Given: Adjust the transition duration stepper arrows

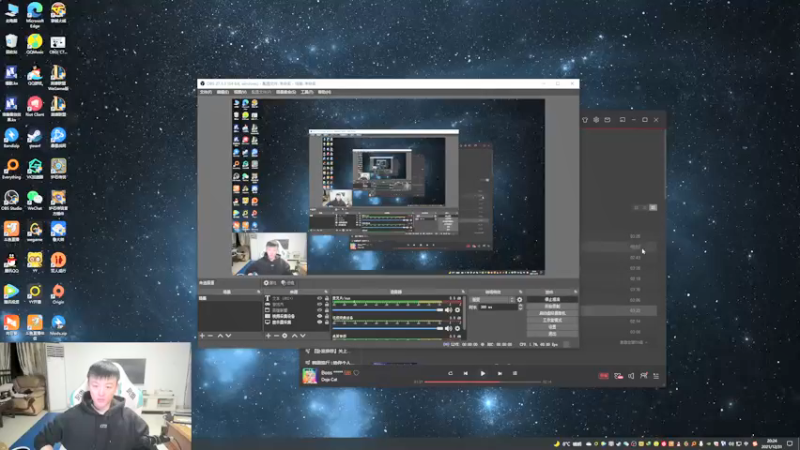Looking at the screenshot, I should pos(520,307).
